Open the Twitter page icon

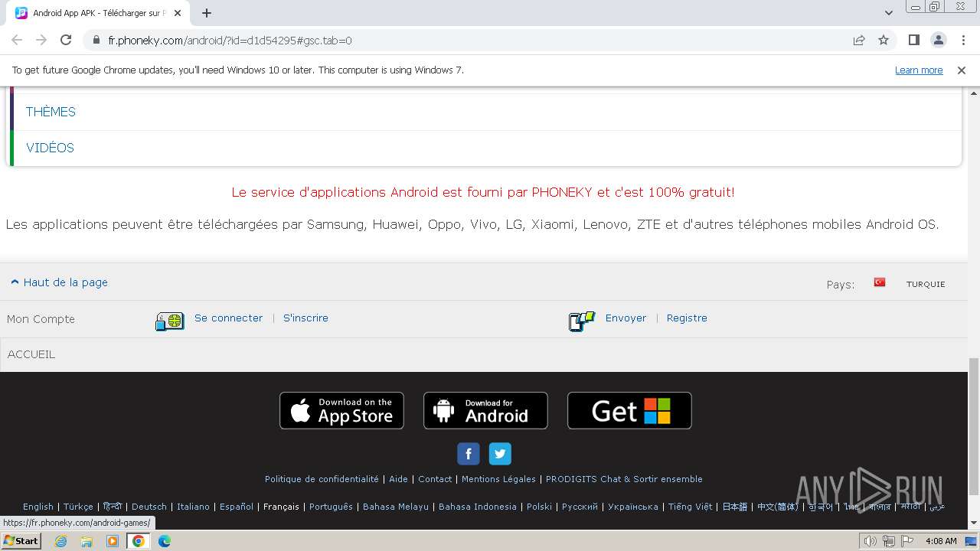[x=500, y=454]
